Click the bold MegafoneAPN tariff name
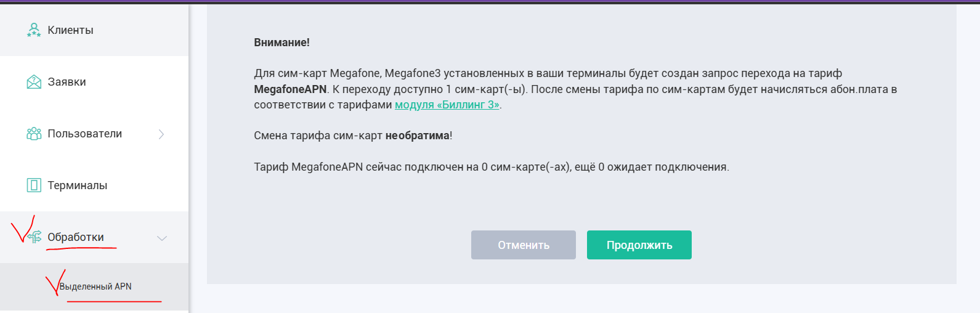The image size is (980, 313). coord(290,89)
